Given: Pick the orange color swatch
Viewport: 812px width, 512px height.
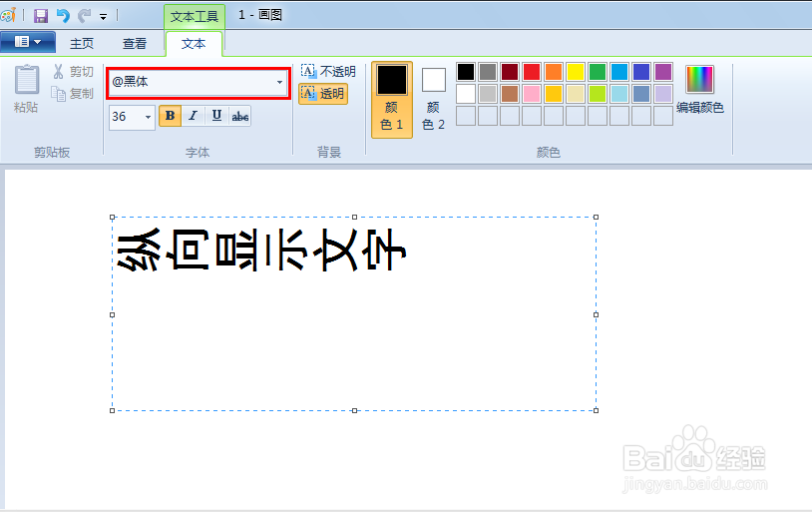Looking at the screenshot, I should click(x=554, y=72).
